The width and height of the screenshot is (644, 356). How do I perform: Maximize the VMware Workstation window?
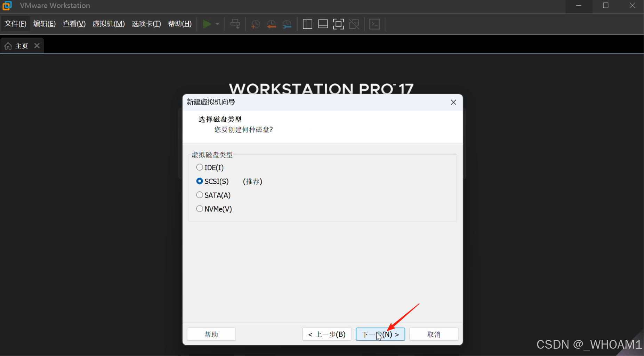pyautogui.click(x=606, y=6)
